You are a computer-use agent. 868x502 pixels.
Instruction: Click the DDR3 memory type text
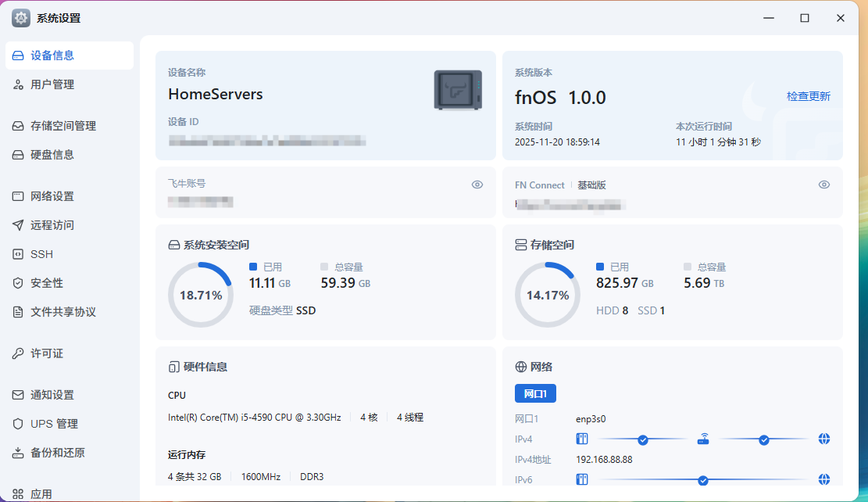(x=312, y=476)
